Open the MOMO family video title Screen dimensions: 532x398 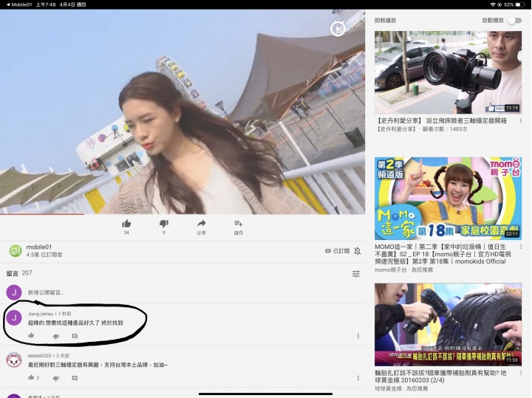pyautogui.click(x=443, y=254)
